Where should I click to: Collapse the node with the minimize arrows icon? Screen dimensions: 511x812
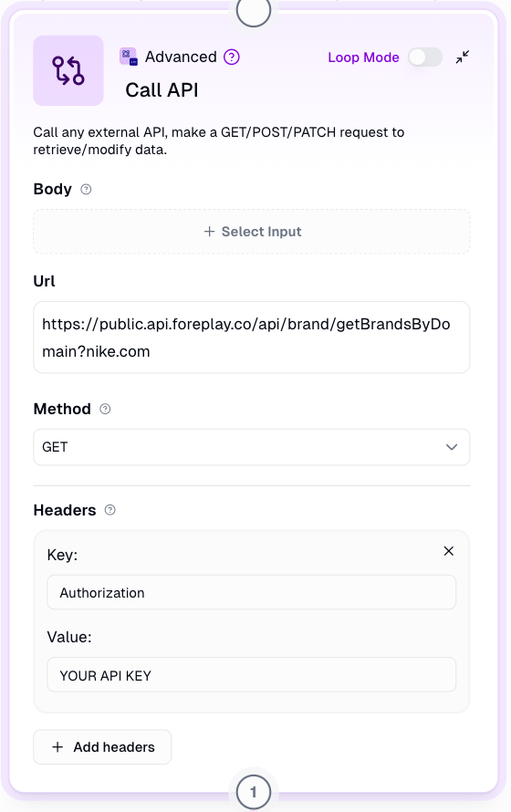click(463, 57)
